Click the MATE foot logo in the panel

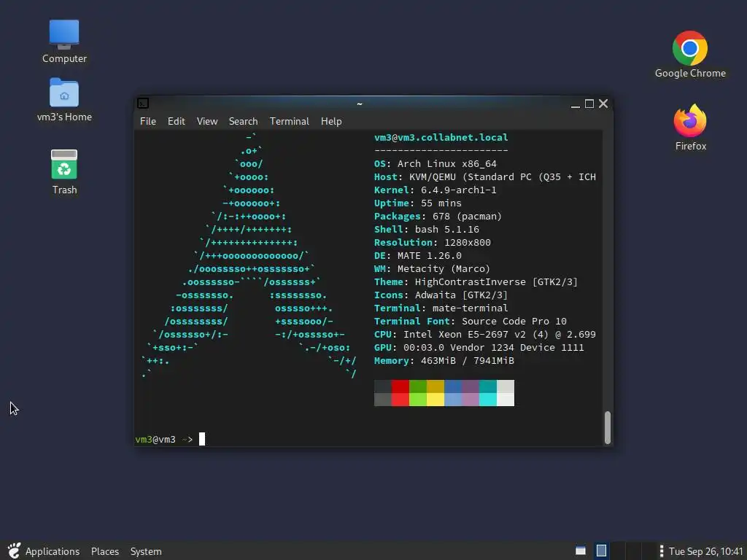(14, 551)
